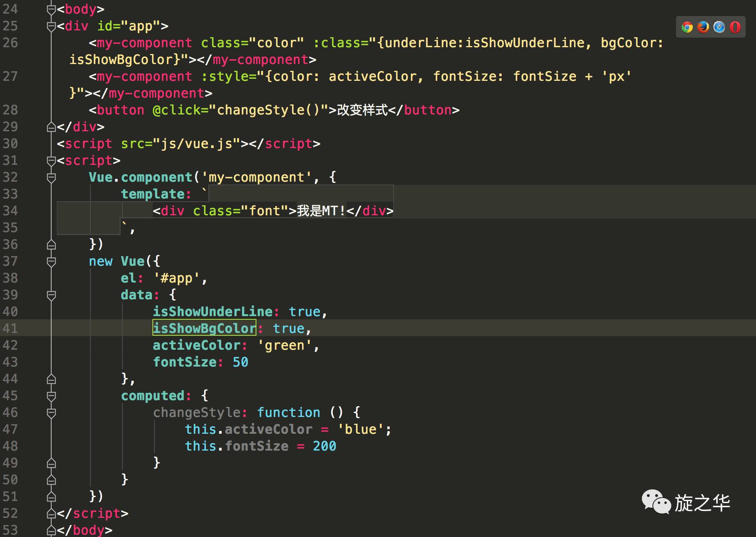This screenshot has height=537, width=756.
Task: Click the fold end marker on line 29
Action: click(51, 127)
